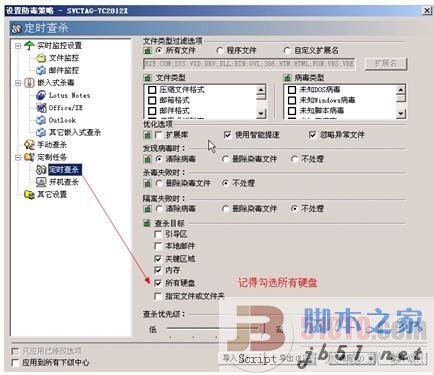The height and width of the screenshot is (375, 434).
Task: Check the 引导区 scan target
Action: [158, 234]
